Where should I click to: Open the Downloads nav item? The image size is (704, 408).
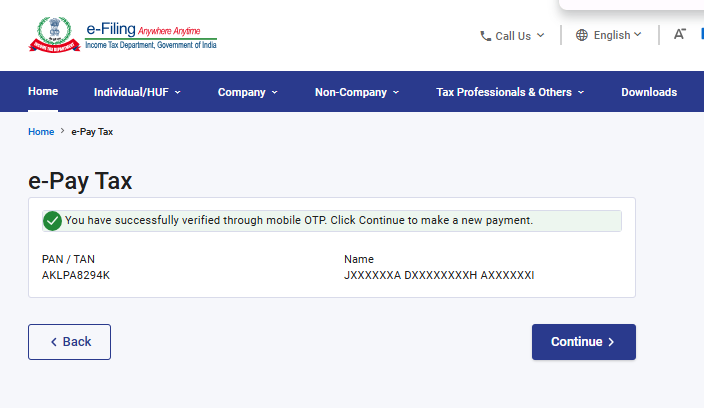point(649,92)
